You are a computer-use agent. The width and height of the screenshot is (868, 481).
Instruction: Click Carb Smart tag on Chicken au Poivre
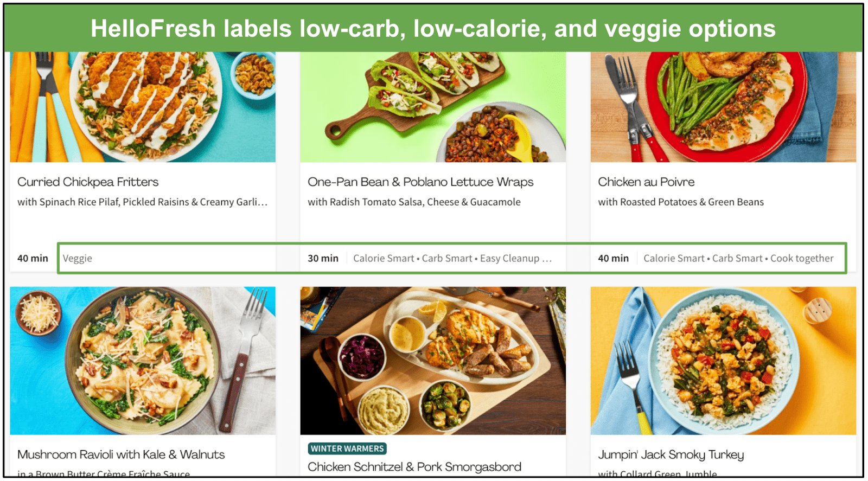737,259
